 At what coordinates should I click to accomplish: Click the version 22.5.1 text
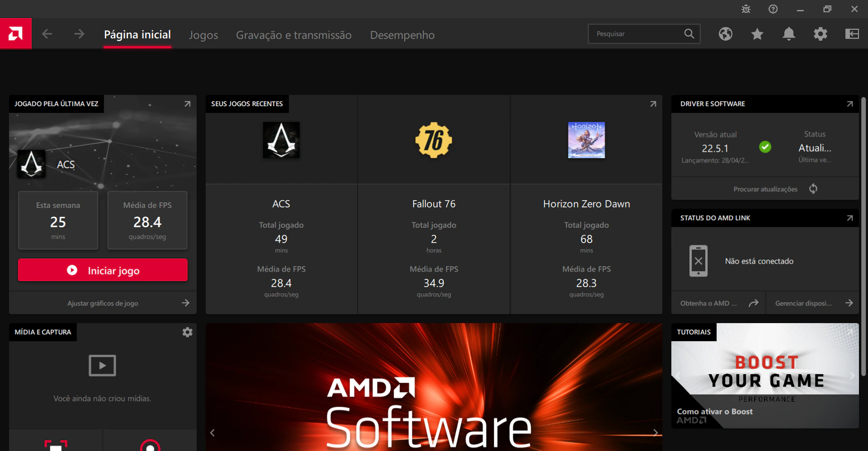(715, 149)
